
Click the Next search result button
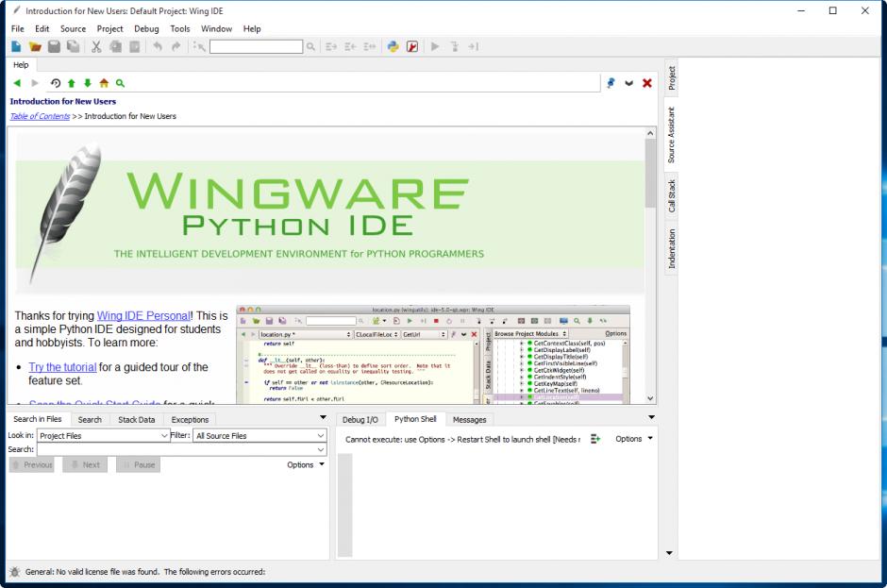[x=85, y=464]
